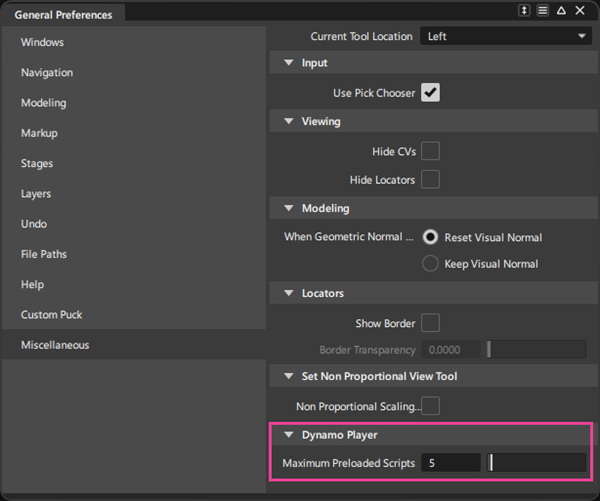The height and width of the screenshot is (501, 600).
Task: Open the Current Tool Location dropdown
Action: 506,36
